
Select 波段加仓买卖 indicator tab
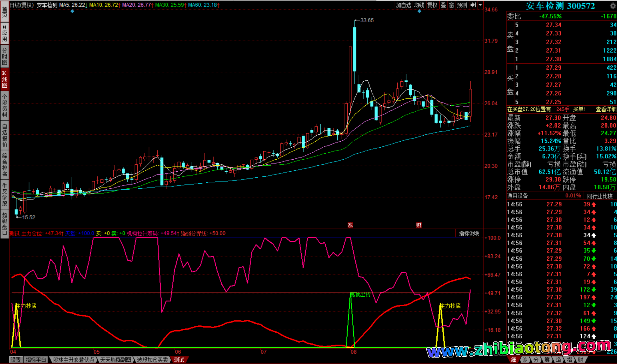[152, 360]
